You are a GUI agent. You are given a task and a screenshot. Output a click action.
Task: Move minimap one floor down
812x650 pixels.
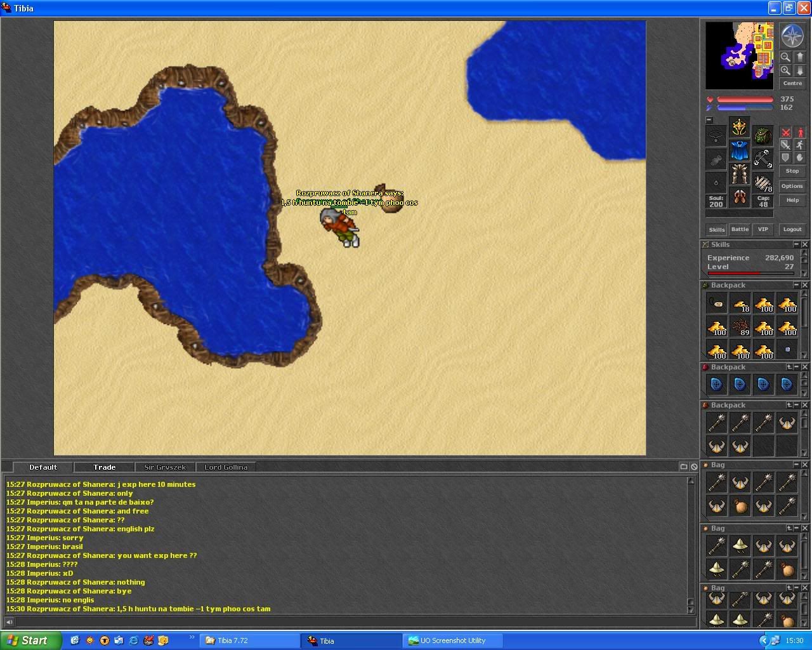pyautogui.click(x=800, y=70)
